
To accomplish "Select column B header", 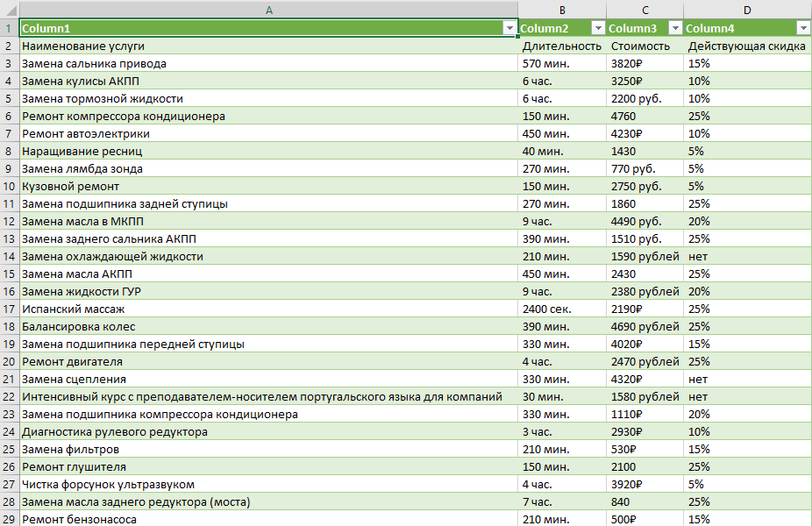I will point(562,10).
